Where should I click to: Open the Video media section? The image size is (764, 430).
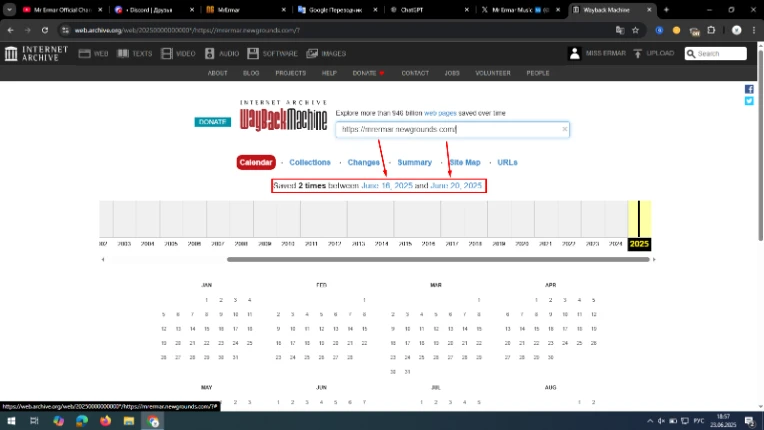coord(178,54)
